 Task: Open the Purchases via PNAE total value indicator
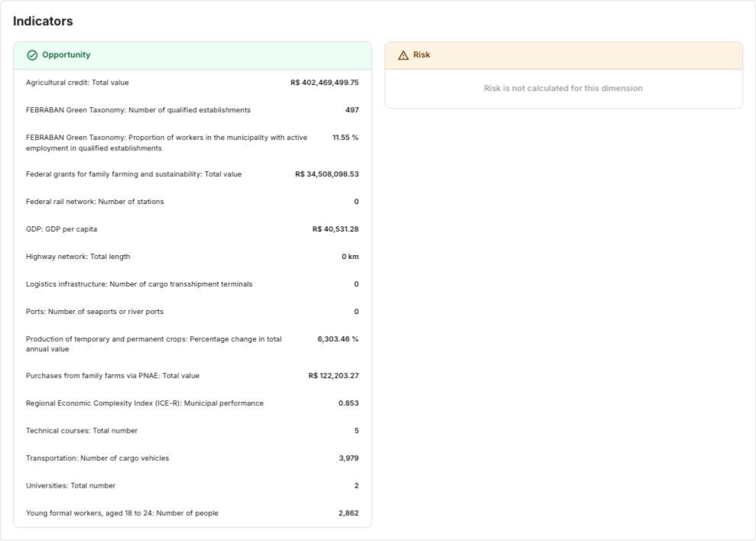tap(191, 375)
